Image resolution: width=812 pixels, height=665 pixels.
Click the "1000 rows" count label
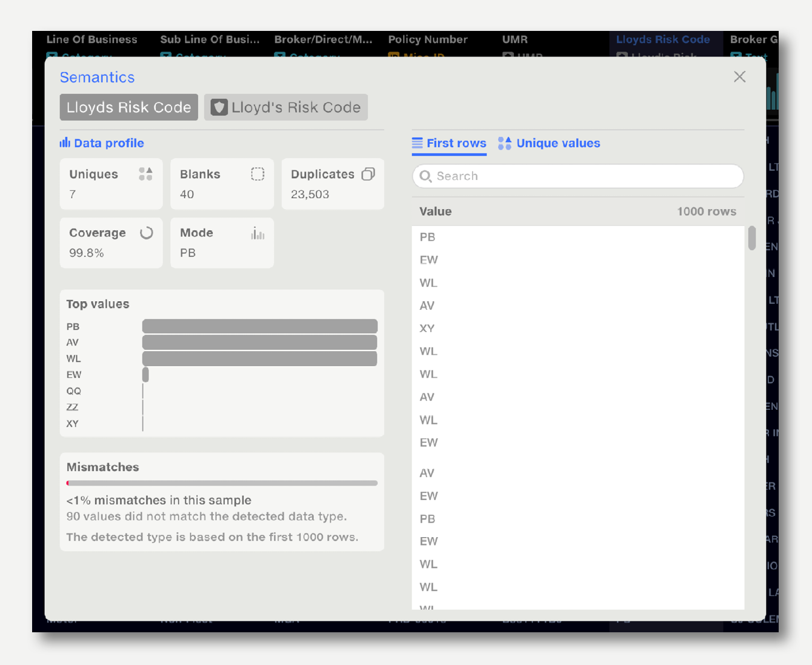707,212
